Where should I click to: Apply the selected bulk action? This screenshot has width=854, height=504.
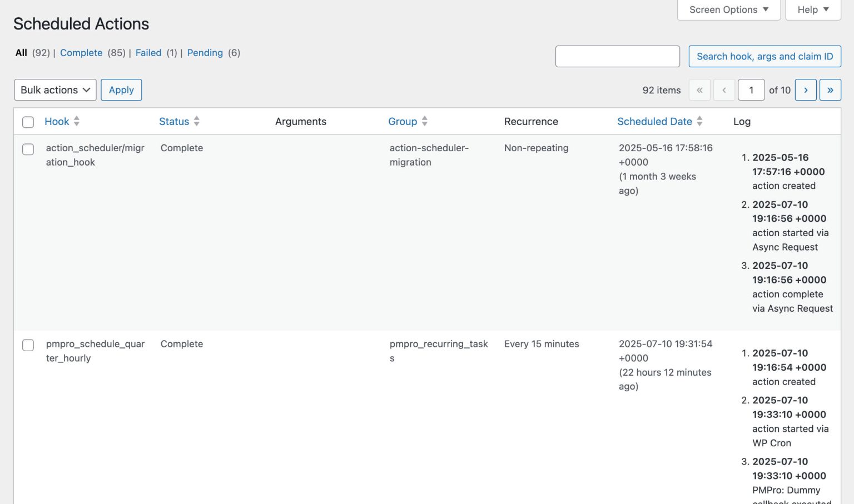(121, 89)
